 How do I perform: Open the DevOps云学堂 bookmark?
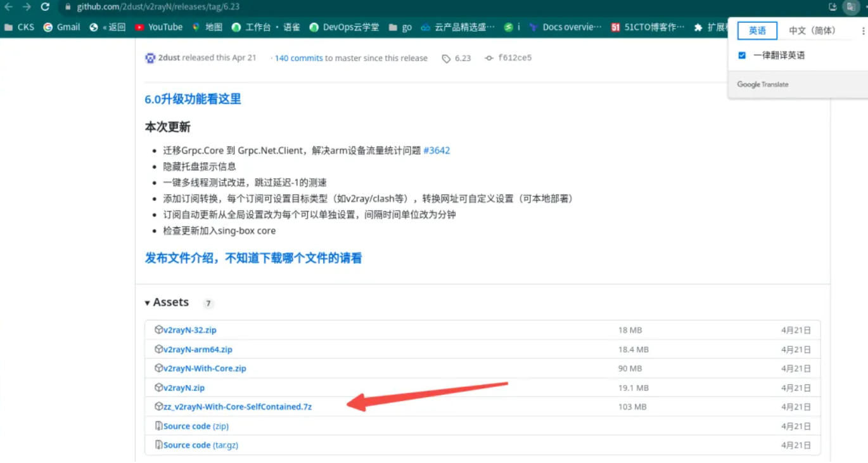pyautogui.click(x=345, y=27)
